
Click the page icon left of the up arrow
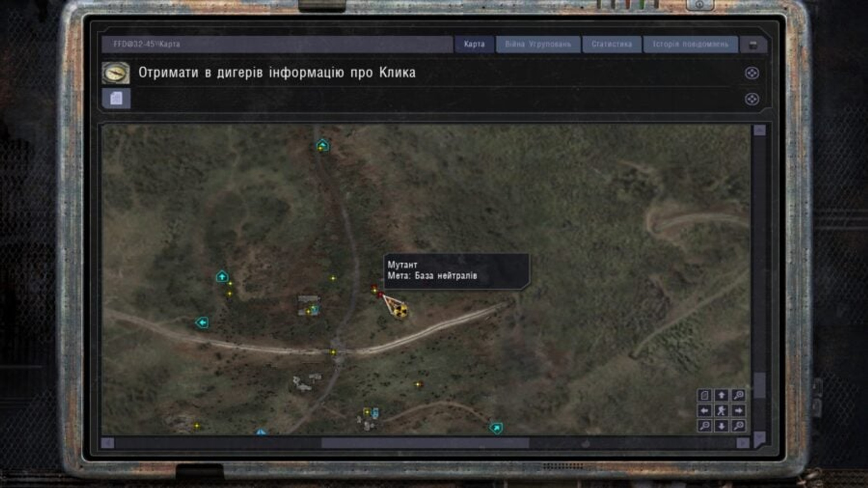coord(704,395)
